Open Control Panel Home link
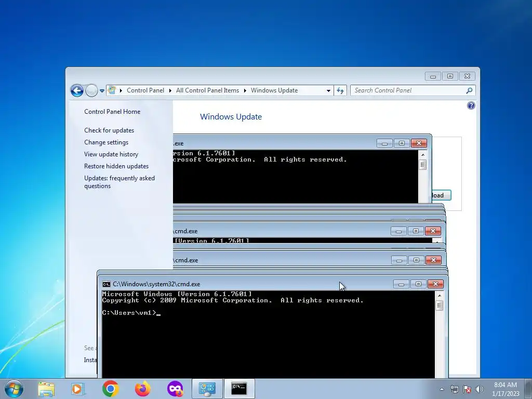This screenshot has height=399, width=532. tap(112, 112)
